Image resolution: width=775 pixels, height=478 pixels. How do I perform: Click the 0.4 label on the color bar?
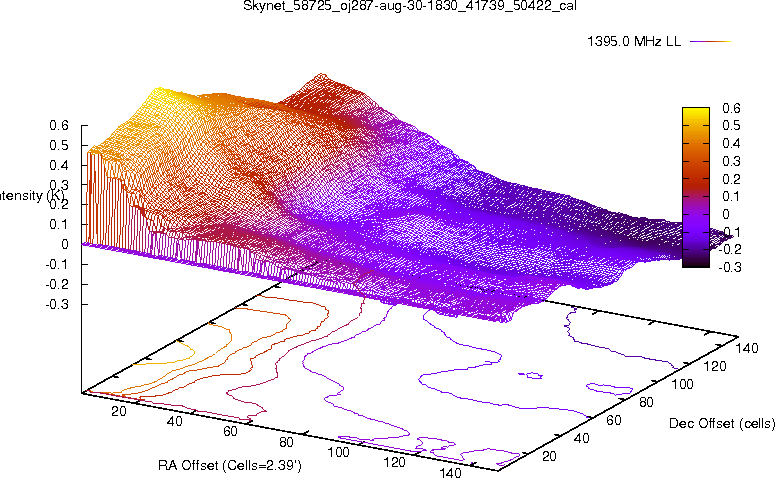pyautogui.click(x=731, y=143)
